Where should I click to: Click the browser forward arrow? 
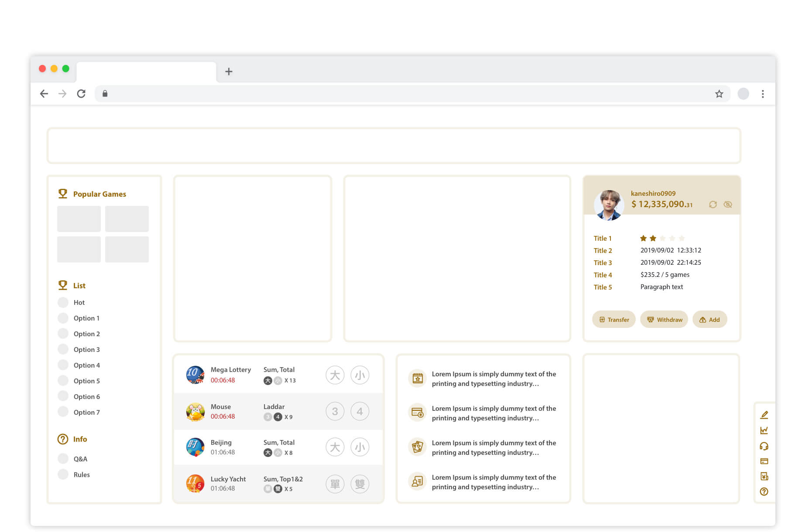pyautogui.click(x=62, y=94)
